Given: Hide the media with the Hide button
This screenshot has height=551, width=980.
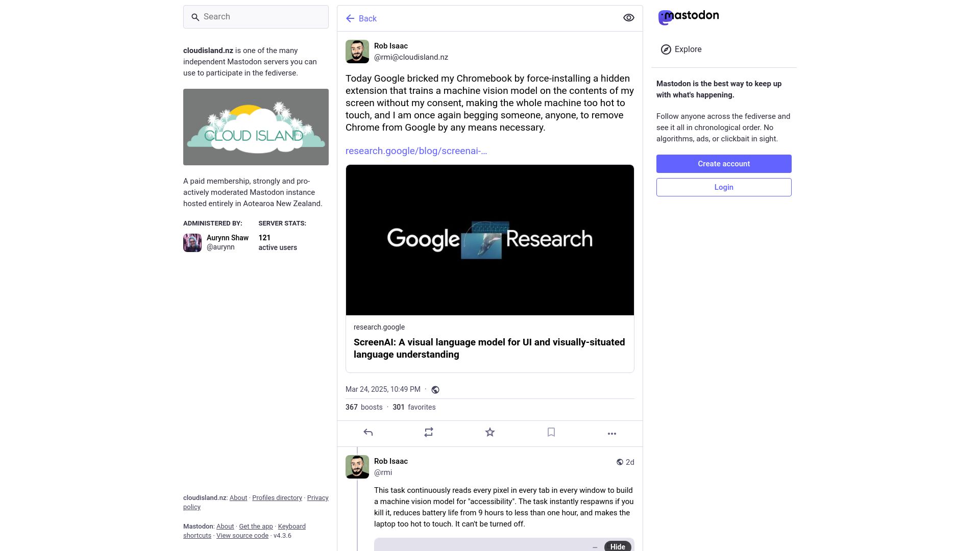Looking at the screenshot, I should (x=618, y=546).
